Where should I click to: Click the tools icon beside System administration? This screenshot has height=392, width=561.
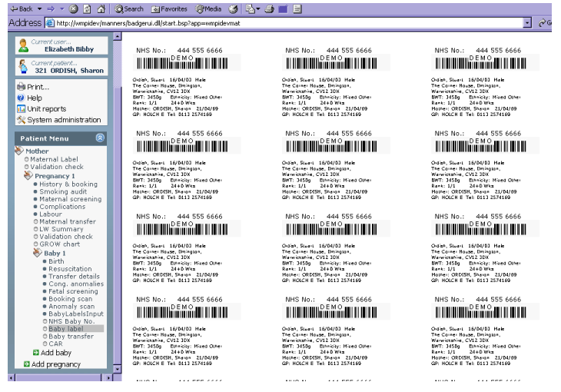click(21, 120)
